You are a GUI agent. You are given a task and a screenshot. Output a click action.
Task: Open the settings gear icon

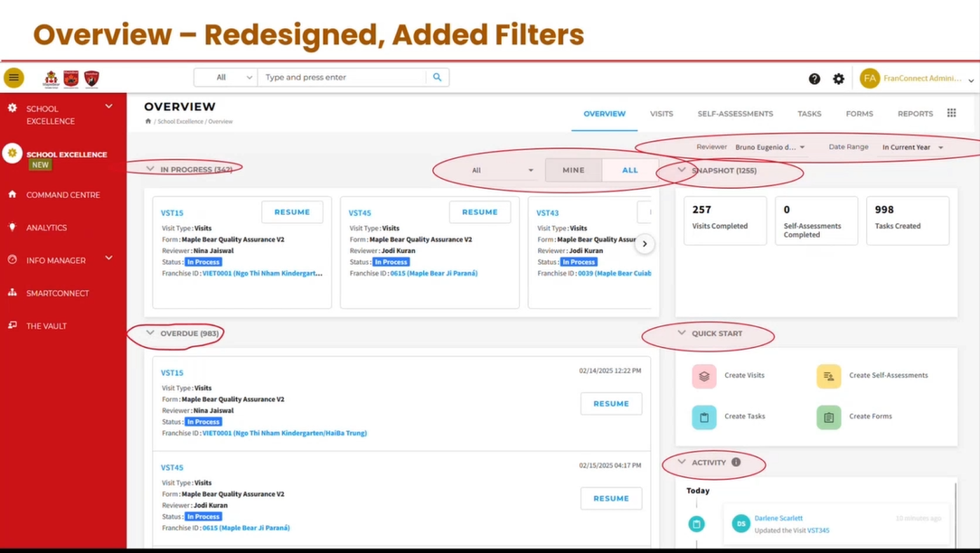(x=838, y=79)
